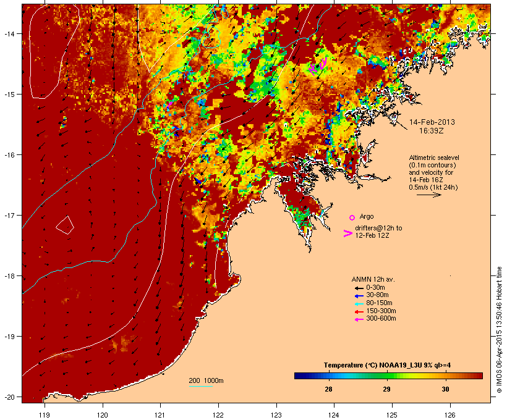507x420 pixels.
Task: Click the 'Argo' legend label
Action: [x=367, y=216]
